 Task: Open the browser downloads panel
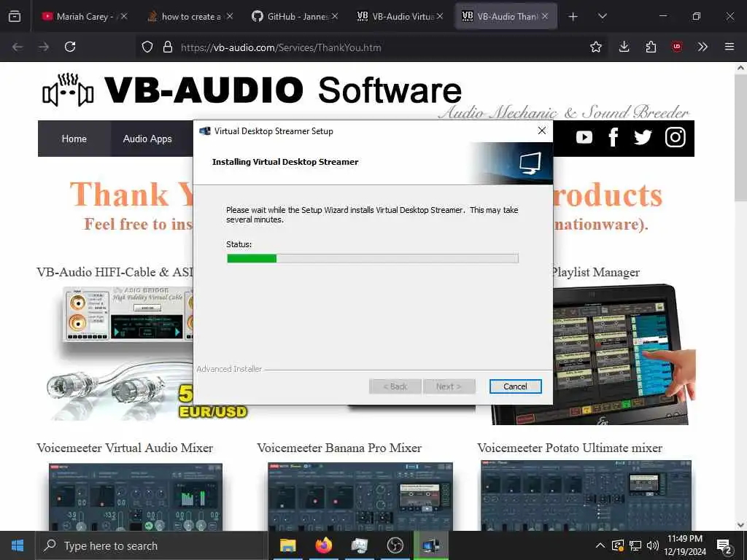click(x=624, y=47)
